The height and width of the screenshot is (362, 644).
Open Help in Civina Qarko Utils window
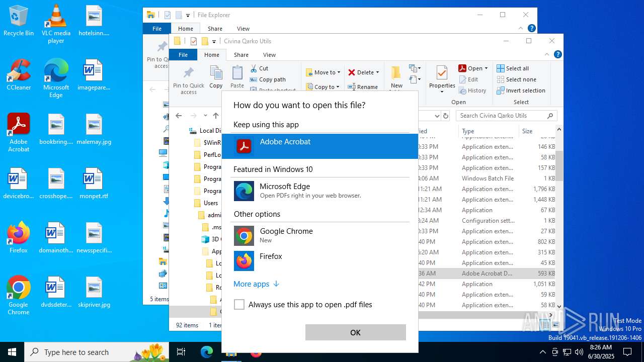pos(557,54)
